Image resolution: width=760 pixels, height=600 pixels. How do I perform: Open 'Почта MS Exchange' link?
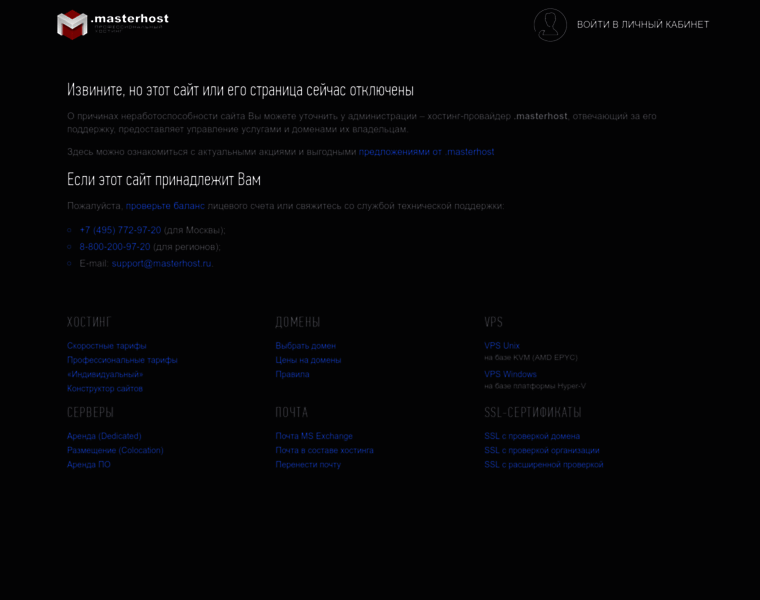tap(314, 436)
